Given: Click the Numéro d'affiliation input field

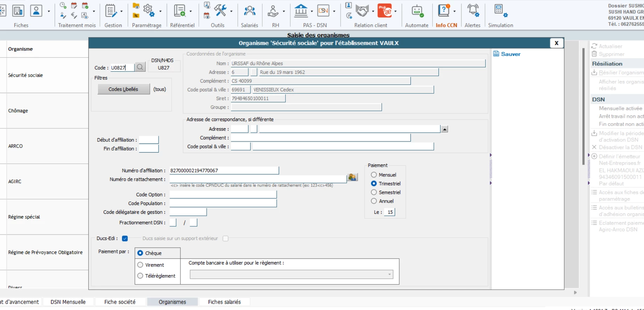Looking at the screenshot, I should 224,170.
